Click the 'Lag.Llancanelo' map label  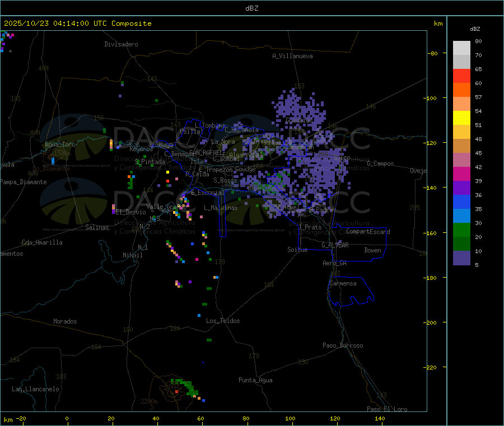36,389
